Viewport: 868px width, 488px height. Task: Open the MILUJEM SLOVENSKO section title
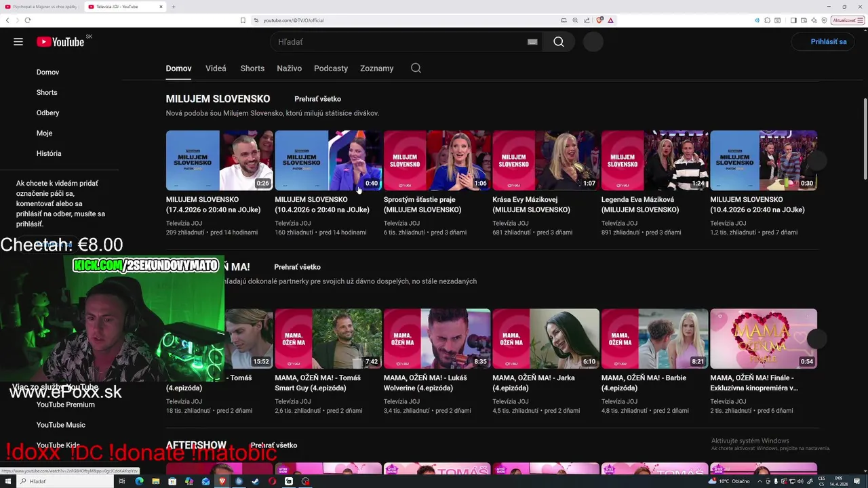point(218,99)
